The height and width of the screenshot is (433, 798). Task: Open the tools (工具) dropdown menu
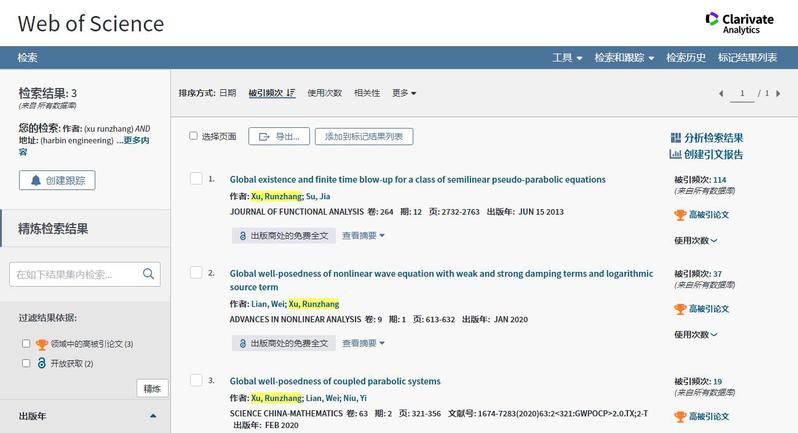[567, 58]
